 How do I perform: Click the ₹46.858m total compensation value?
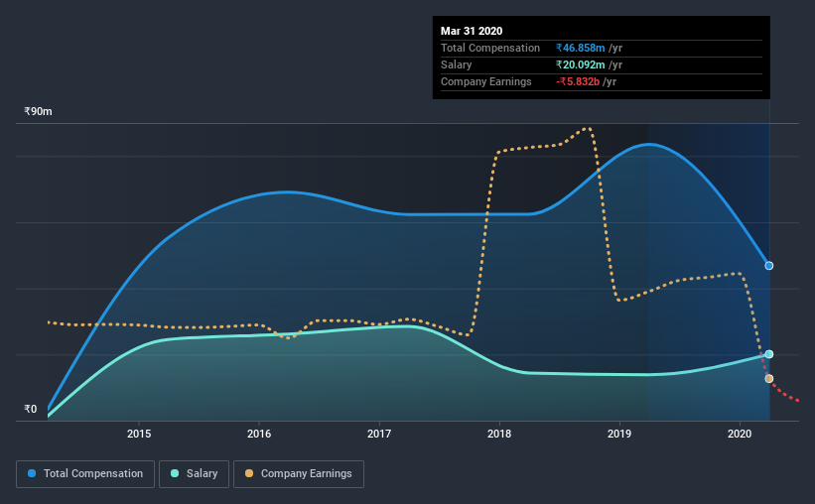pos(580,48)
